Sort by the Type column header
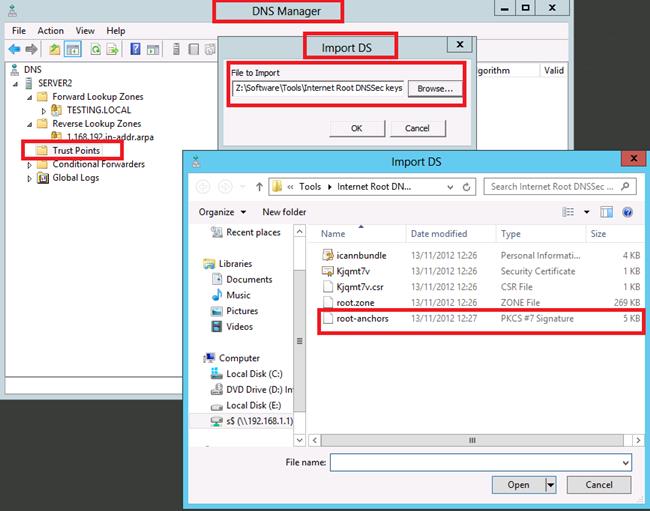650x511 pixels. (x=511, y=234)
